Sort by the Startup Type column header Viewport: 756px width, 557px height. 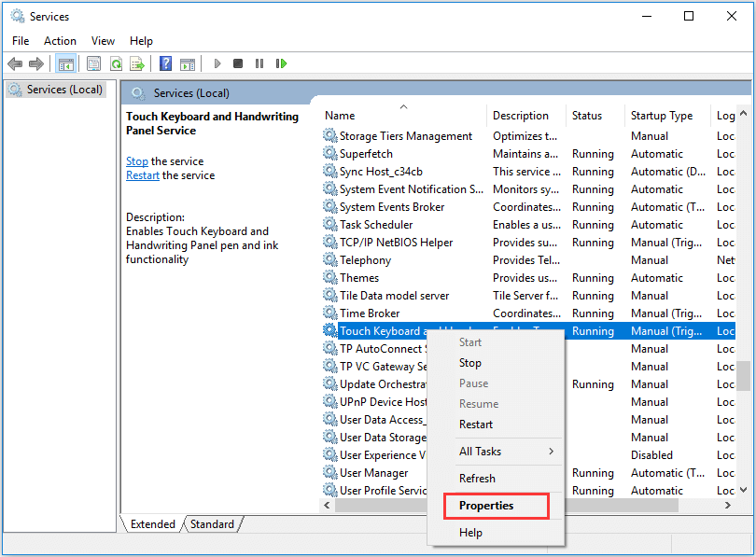[x=667, y=116]
